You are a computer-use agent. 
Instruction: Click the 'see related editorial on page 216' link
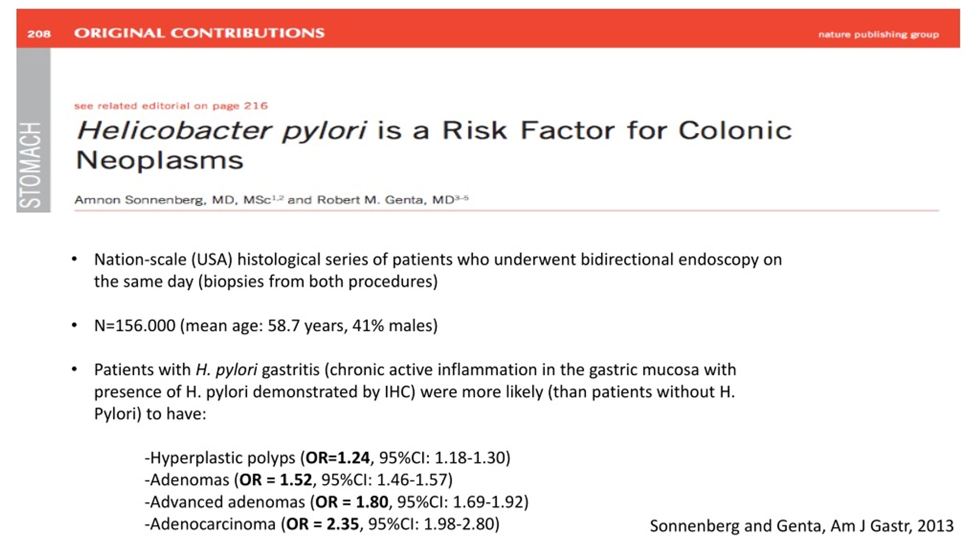171,106
